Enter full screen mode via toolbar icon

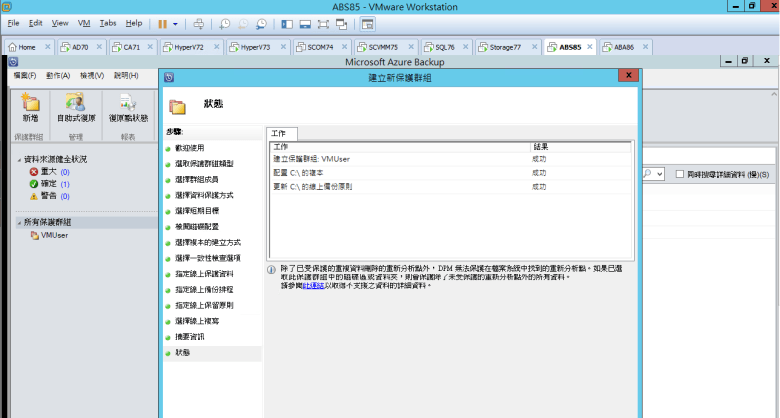[323, 24]
